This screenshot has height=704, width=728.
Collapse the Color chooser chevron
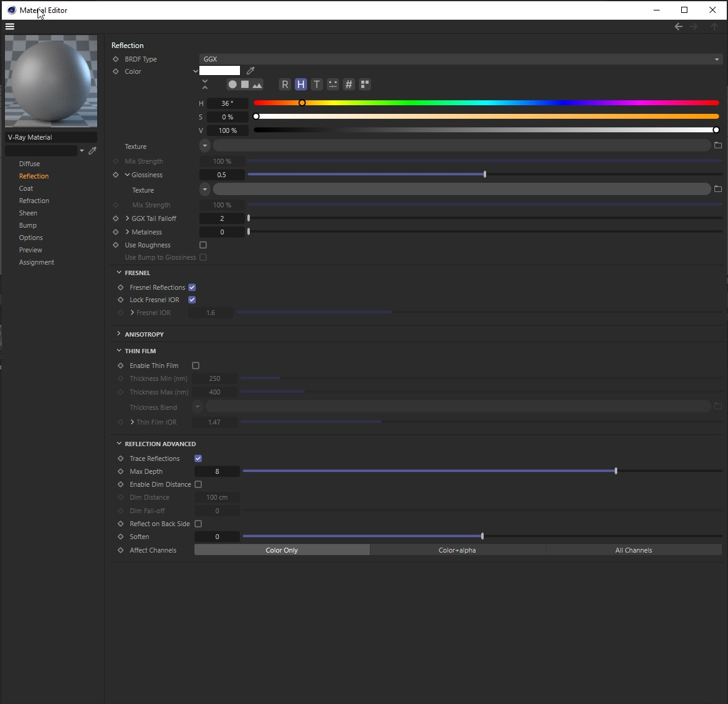[x=196, y=71]
